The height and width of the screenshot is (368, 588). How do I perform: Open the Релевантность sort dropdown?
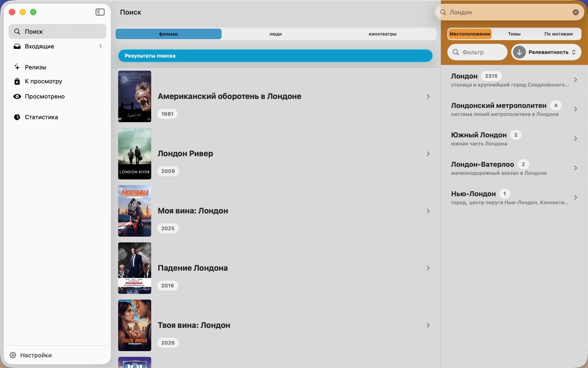pos(552,52)
